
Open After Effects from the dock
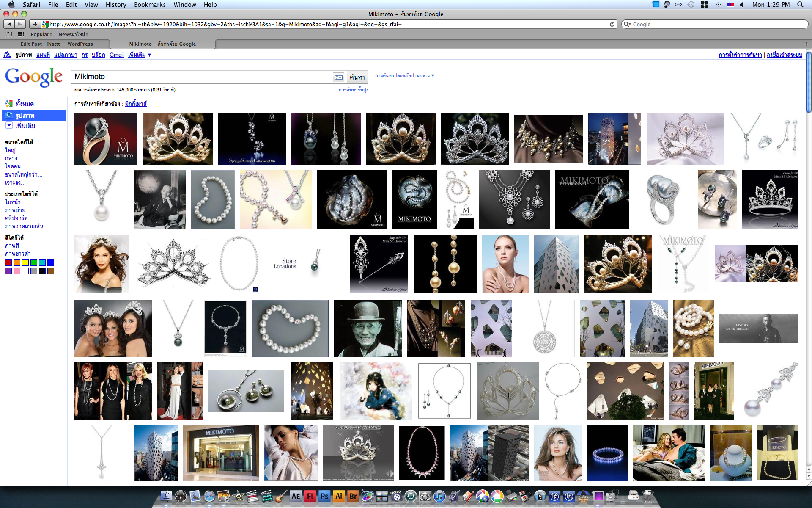296,496
